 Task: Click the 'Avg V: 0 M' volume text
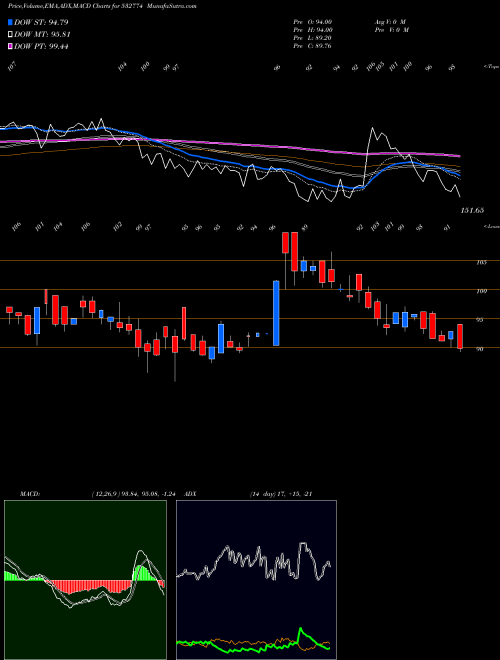tap(390, 22)
